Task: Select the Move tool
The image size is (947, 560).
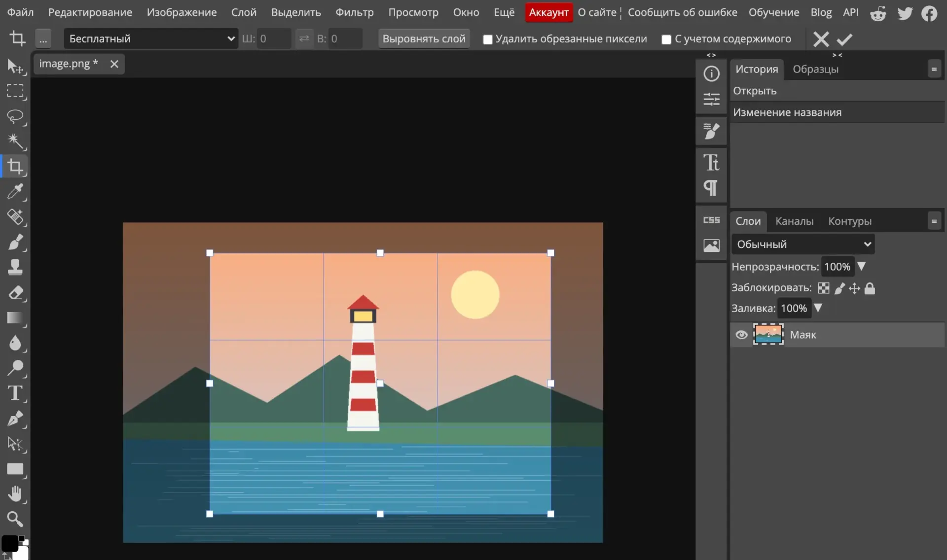Action: [x=15, y=66]
